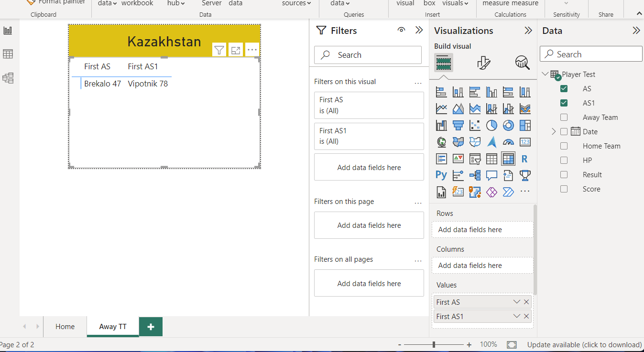Select the scatter chart visual
644x352 pixels.
coord(475,125)
